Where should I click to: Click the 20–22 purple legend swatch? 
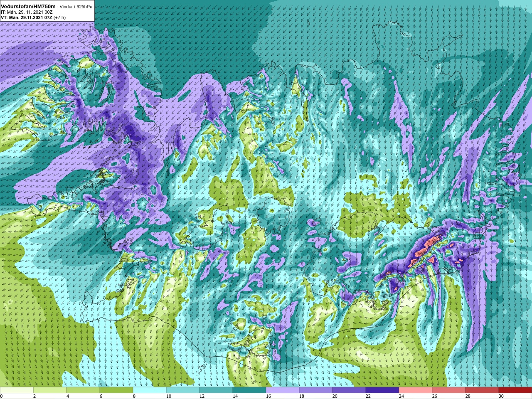tap(349, 390)
